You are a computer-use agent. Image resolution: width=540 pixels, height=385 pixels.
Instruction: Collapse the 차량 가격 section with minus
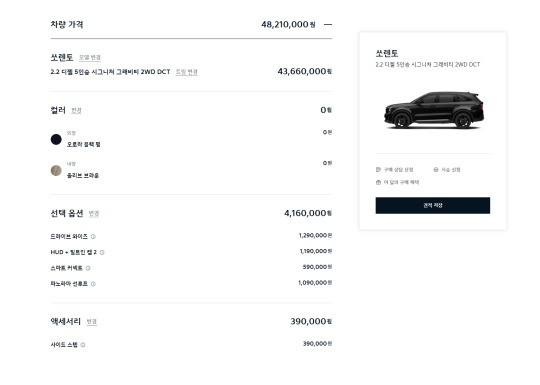(328, 24)
